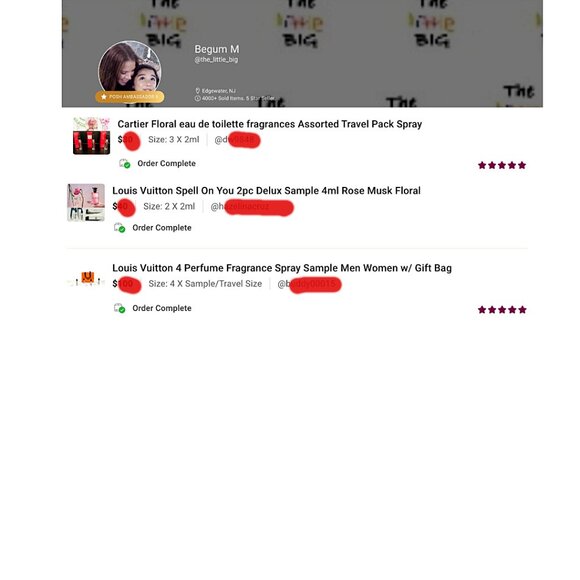Open Louis Vuitton 4 Perfume Fragrance listing
Screen dimensions: 580x580
click(x=282, y=268)
